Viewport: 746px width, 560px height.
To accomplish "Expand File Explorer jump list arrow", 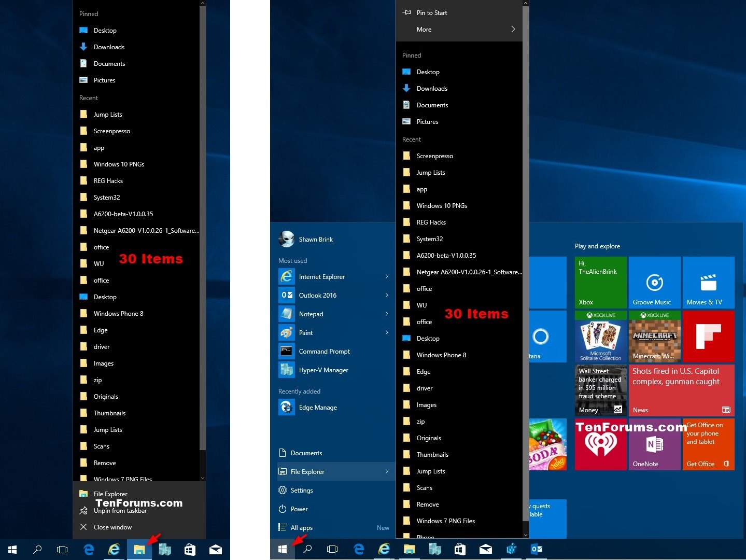I will click(x=387, y=472).
